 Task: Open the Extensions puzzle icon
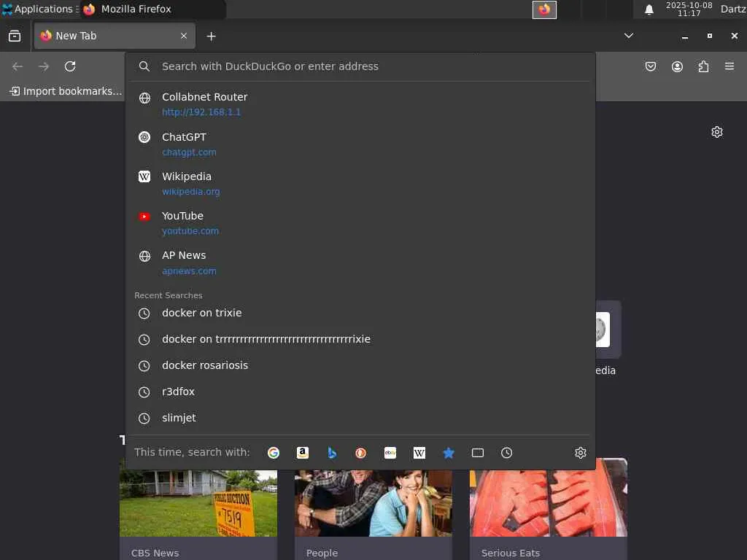pyautogui.click(x=703, y=66)
